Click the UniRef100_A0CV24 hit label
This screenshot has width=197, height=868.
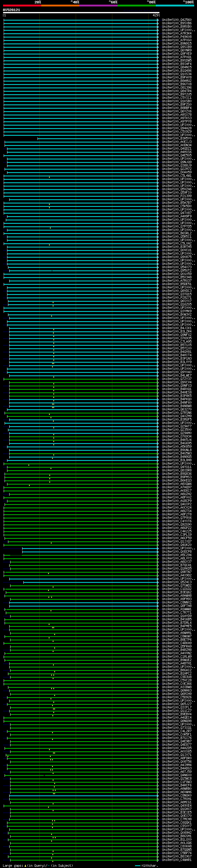point(177,508)
